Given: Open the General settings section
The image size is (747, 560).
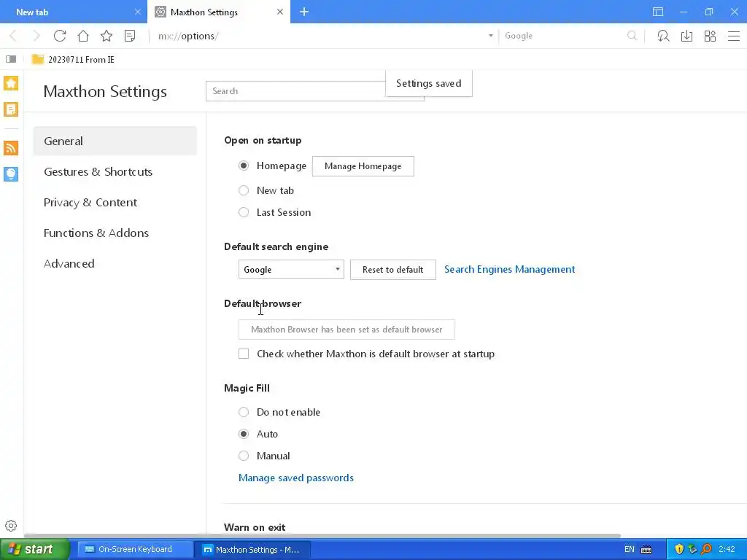Looking at the screenshot, I should 115,141.
